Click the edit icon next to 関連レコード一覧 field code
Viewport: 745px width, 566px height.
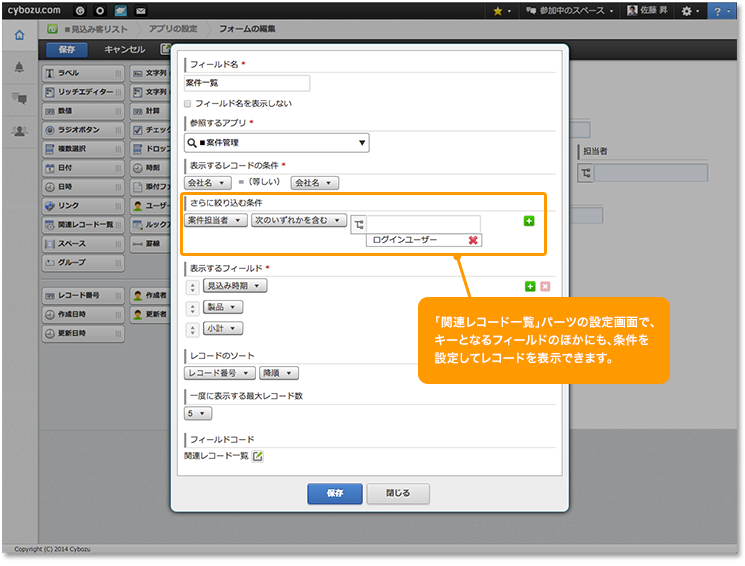click(x=257, y=457)
